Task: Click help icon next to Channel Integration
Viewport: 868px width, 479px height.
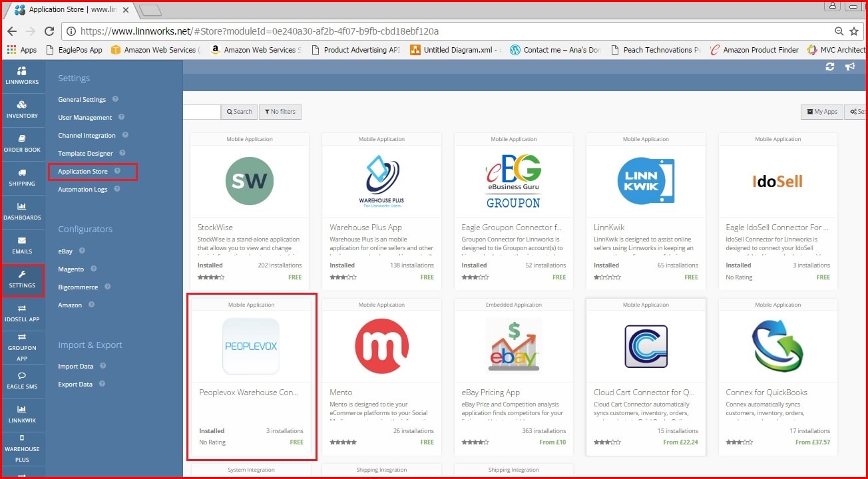Action: [124, 135]
